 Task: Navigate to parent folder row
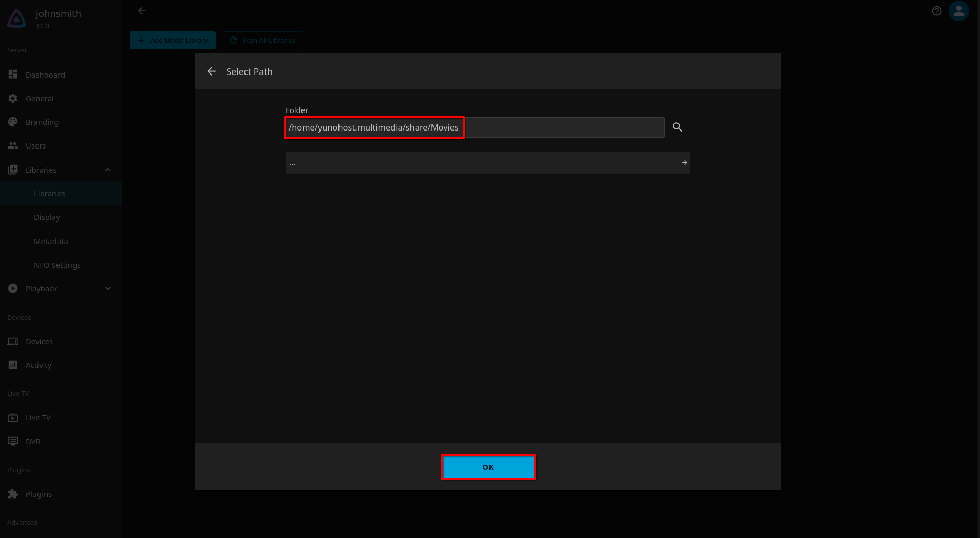pos(487,163)
